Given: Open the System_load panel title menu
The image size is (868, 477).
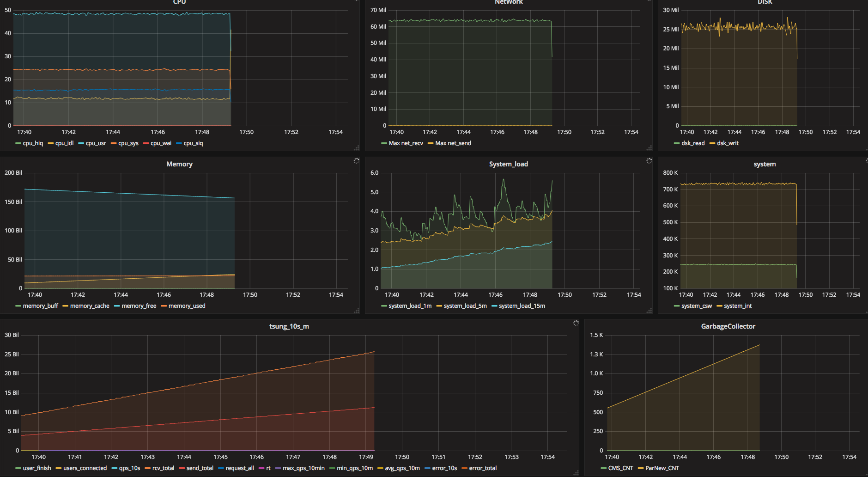Looking at the screenshot, I should (x=508, y=164).
